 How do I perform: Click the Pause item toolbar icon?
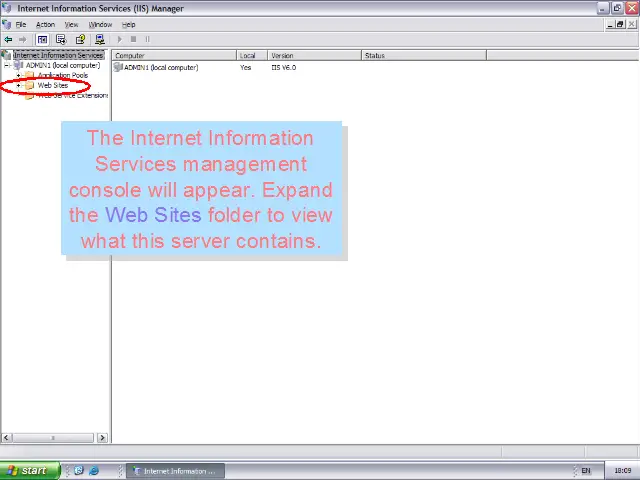coord(147,40)
